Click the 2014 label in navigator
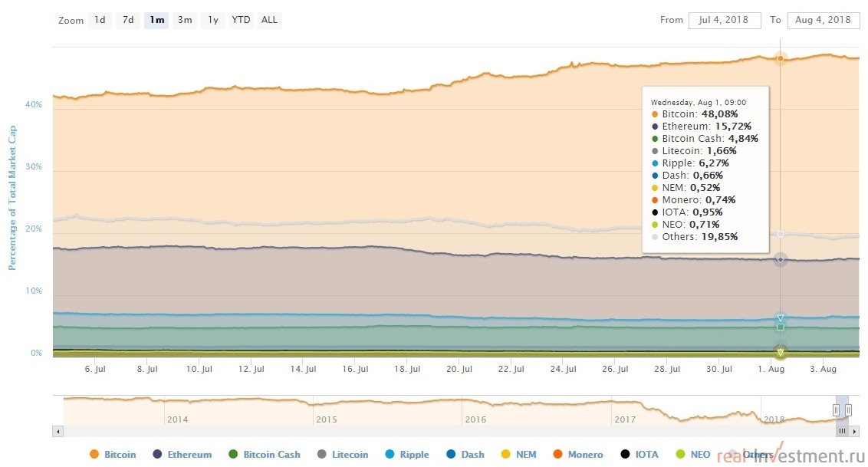868x467 pixels. coord(177,419)
